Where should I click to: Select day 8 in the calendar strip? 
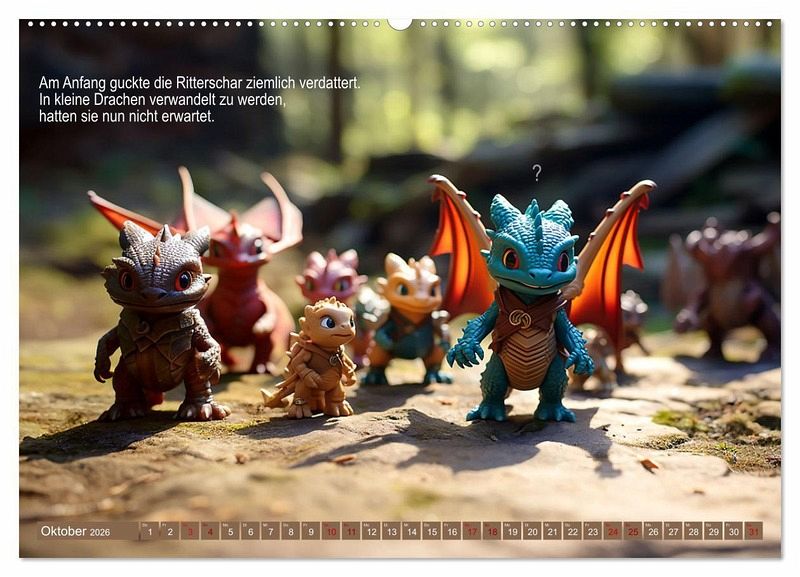tap(291, 531)
